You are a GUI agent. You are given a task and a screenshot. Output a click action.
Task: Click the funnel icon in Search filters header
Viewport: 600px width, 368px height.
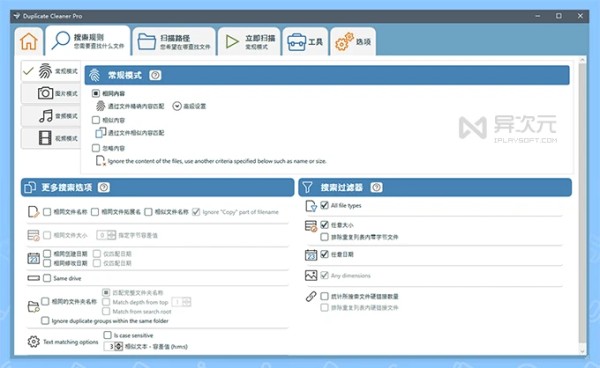pos(307,187)
